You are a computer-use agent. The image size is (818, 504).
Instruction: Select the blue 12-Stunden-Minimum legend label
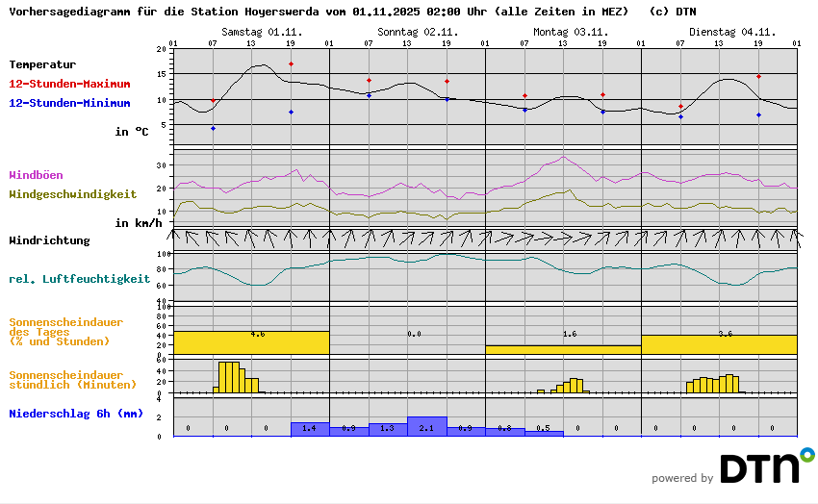69,103
